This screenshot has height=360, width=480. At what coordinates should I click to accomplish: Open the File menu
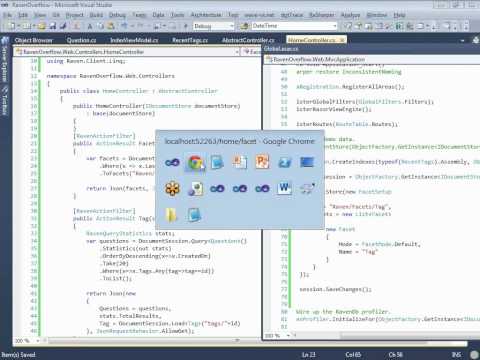[x=7, y=15]
